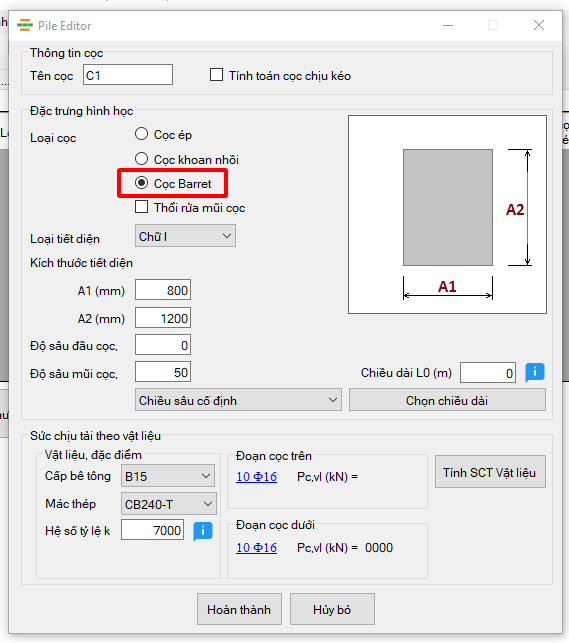This screenshot has width=569, height=643.
Task: Minimize the Pile Editor window
Action: [x=448, y=25]
